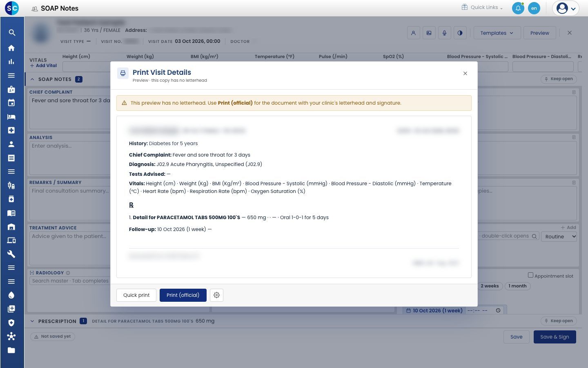Open the open-book icon in sidebar
Screen dimensions: 588x368
coord(11,213)
